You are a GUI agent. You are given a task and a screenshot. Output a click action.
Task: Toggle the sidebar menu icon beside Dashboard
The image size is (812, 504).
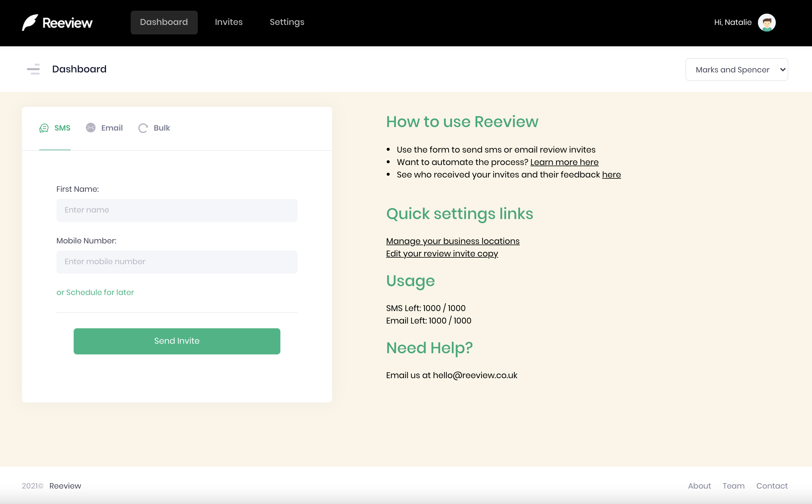pos(33,69)
